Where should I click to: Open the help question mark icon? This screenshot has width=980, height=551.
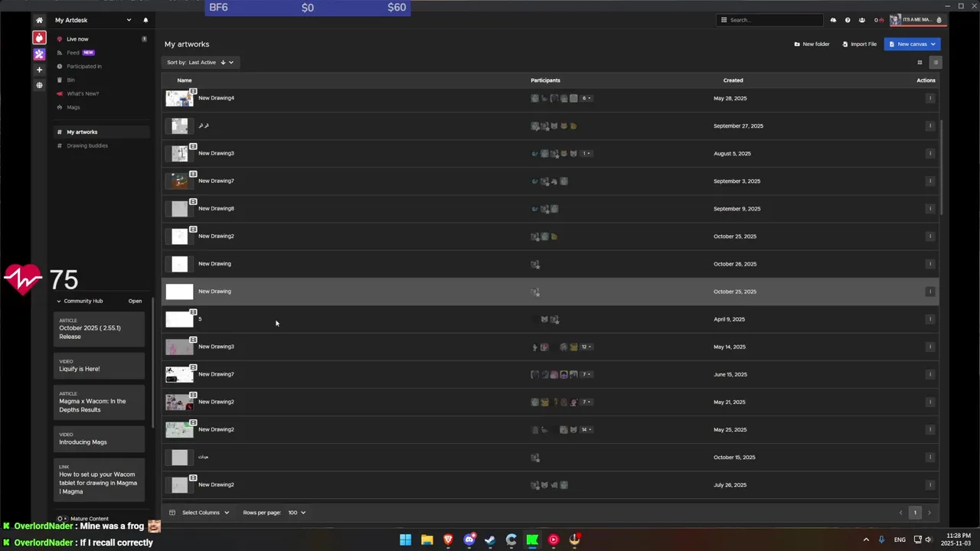tap(848, 20)
